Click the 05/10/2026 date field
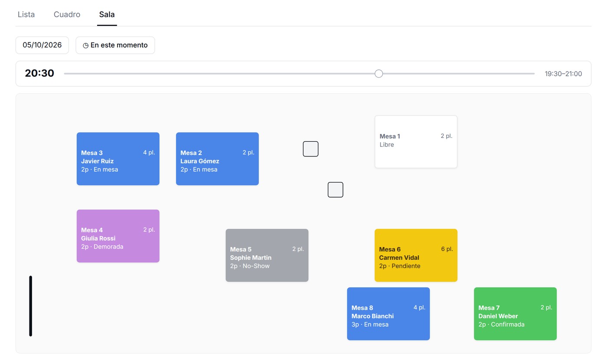Viewport: 607px width, 364px height. 42,45
